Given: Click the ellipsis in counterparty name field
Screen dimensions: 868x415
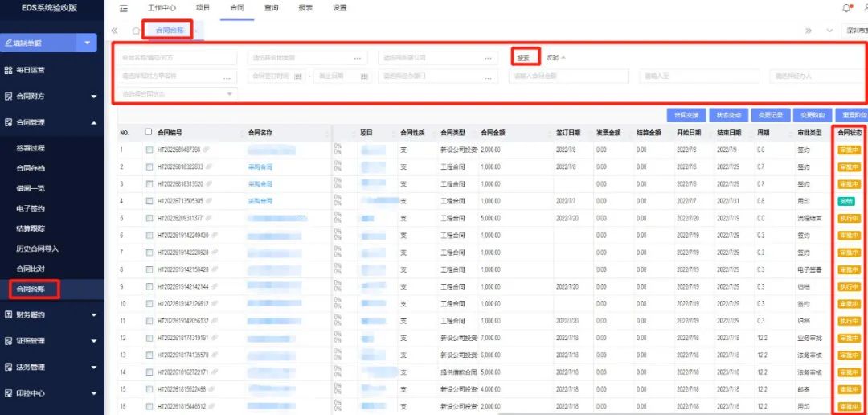Looking at the screenshot, I should pos(227,77).
